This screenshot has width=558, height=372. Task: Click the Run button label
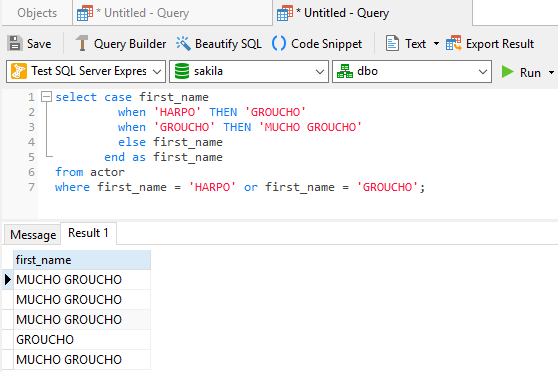click(x=530, y=73)
